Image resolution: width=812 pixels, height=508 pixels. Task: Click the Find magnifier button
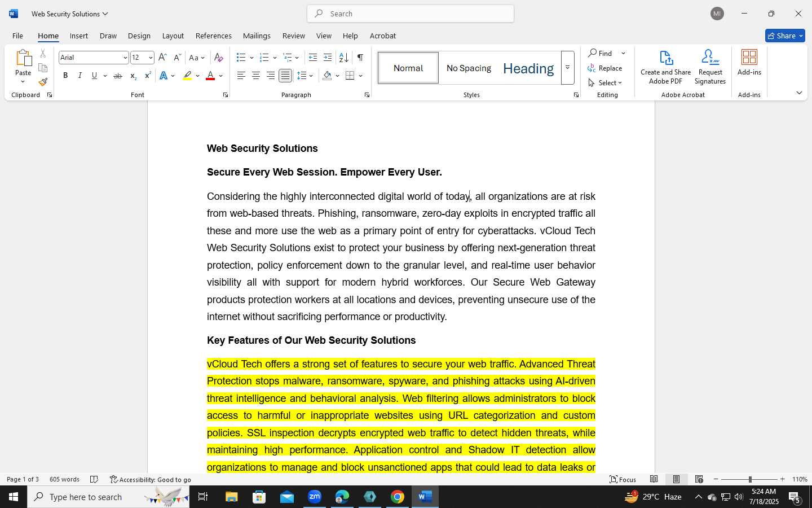coord(601,53)
